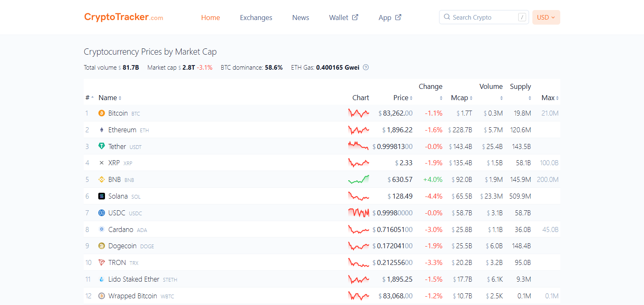Sort coins by Name column

click(x=107, y=97)
